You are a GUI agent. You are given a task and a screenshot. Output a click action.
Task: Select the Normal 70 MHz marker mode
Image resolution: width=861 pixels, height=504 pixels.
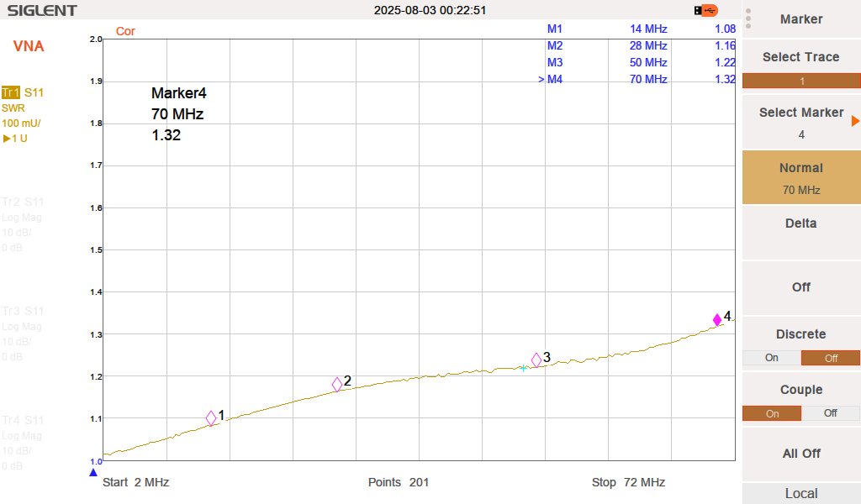coord(801,177)
